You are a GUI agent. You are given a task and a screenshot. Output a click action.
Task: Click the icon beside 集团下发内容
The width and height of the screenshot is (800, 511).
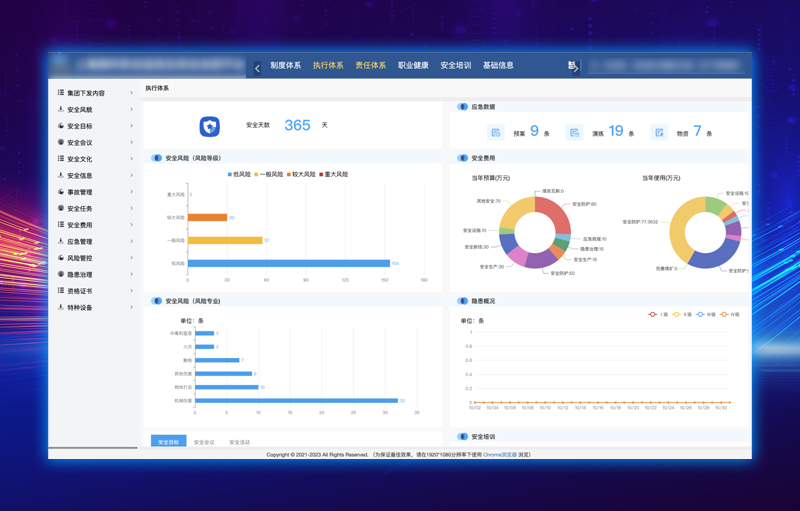[x=61, y=93]
